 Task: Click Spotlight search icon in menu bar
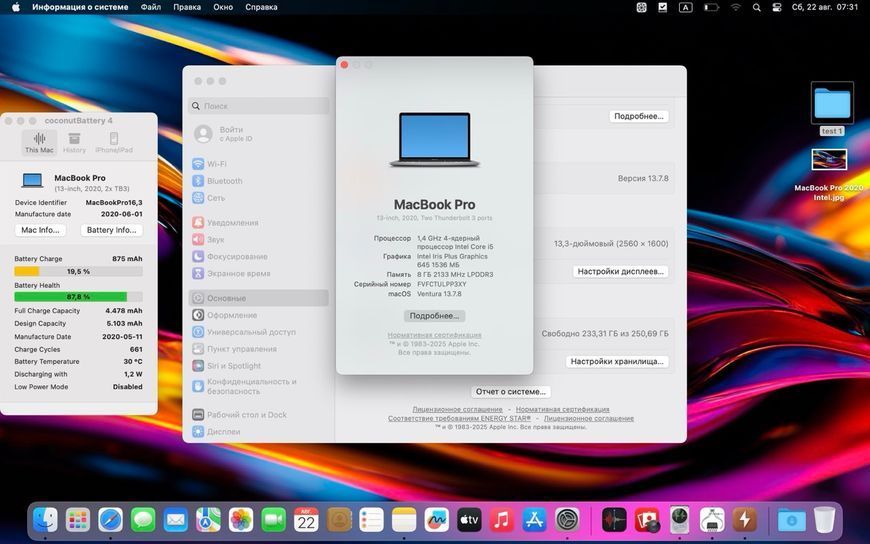[x=756, y=7]
